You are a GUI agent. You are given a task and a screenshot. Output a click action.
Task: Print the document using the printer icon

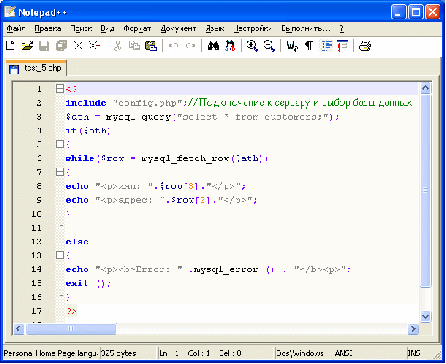(365, 46)
